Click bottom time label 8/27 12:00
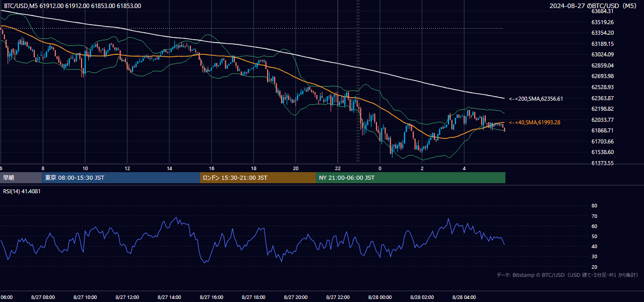This screenshot has width=644, height=302. pyautogui.click(x=127, y=297)
